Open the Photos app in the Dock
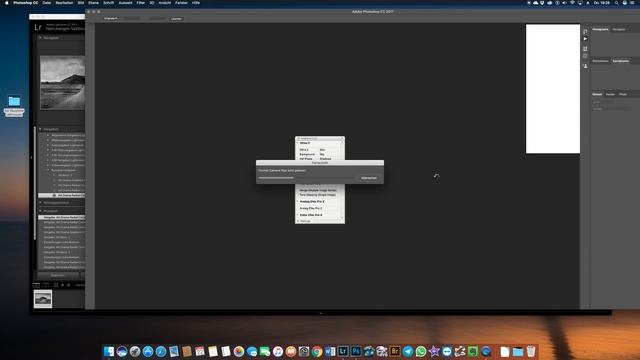 (239, 351)
